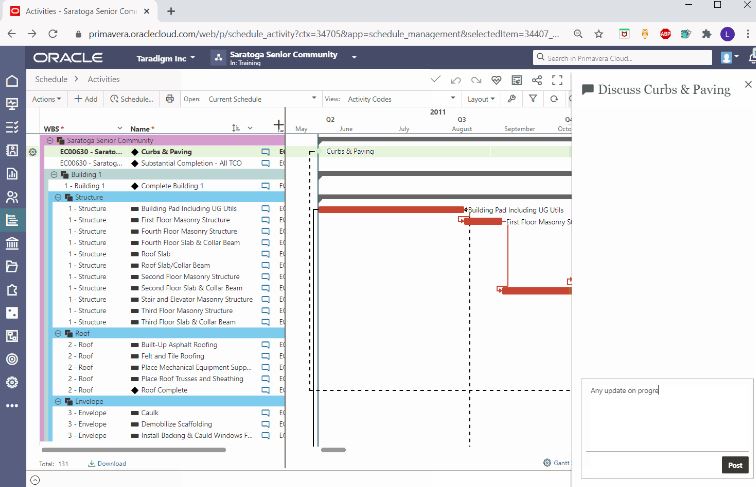Click the commit checkmark icon
Image resolution: width=756 pixels, height=487 pixels.
(435, 80)
